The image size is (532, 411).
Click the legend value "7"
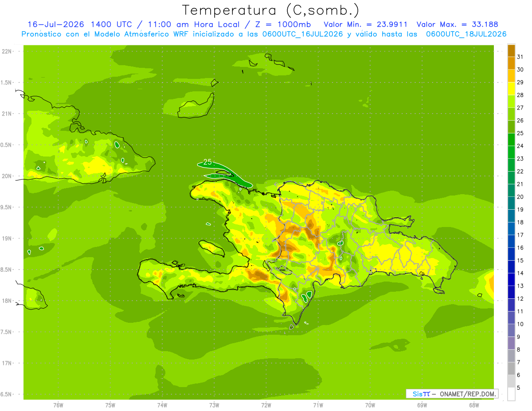519,362
